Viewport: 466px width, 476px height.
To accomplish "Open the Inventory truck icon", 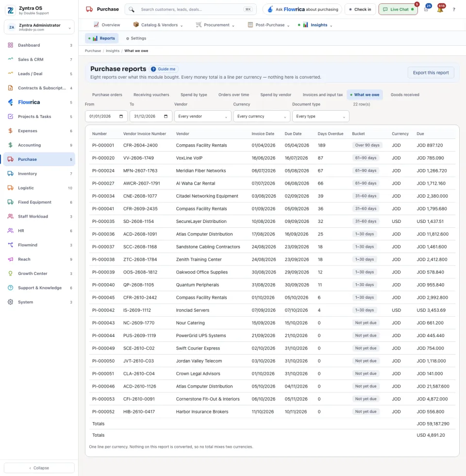I will 10,174.
